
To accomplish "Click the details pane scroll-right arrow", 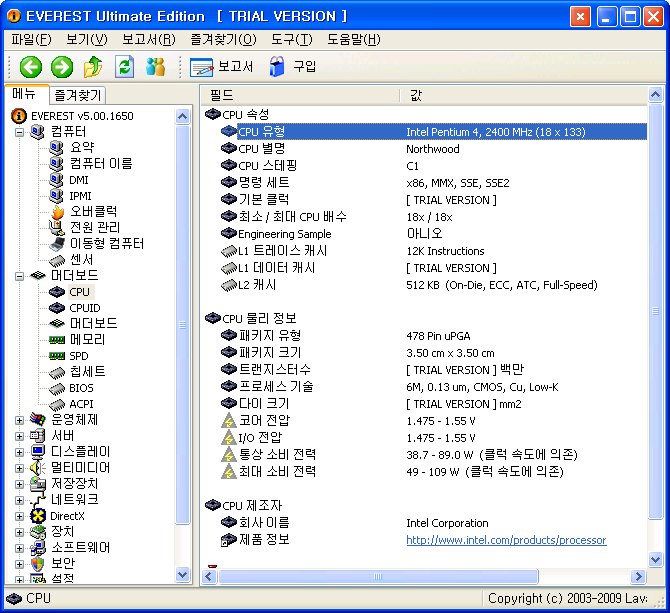I will (638, 577).
